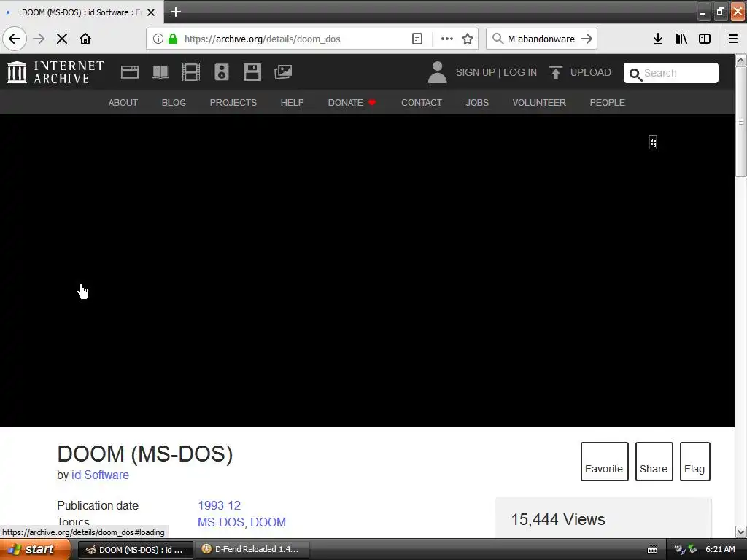Image resolution: width=747 pixels, height=560 pixels.
Task: Open the Video film icon
Action: [191, 72]
